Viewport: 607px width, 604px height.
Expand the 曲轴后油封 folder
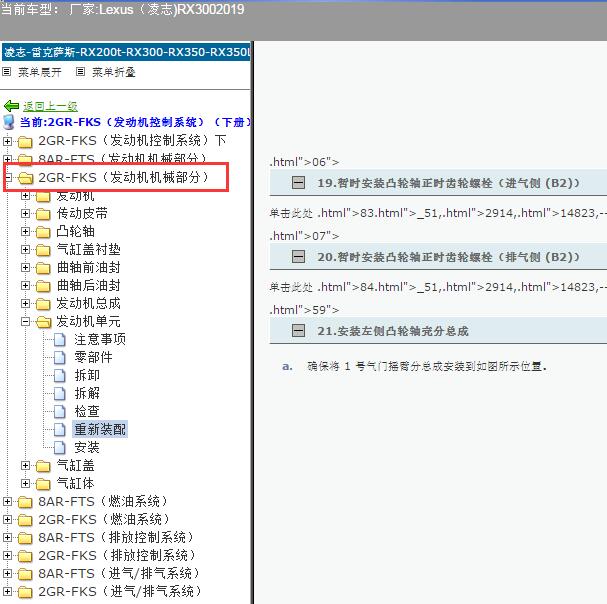click(25, 285)
